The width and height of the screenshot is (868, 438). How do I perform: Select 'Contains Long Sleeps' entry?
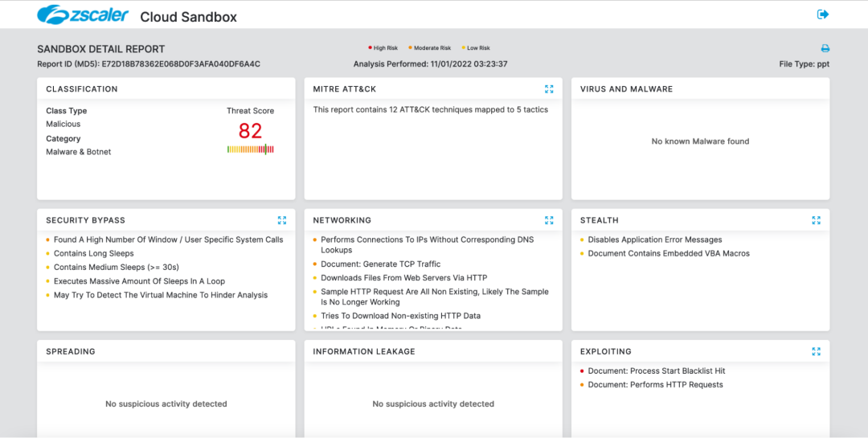click(93, 253)
